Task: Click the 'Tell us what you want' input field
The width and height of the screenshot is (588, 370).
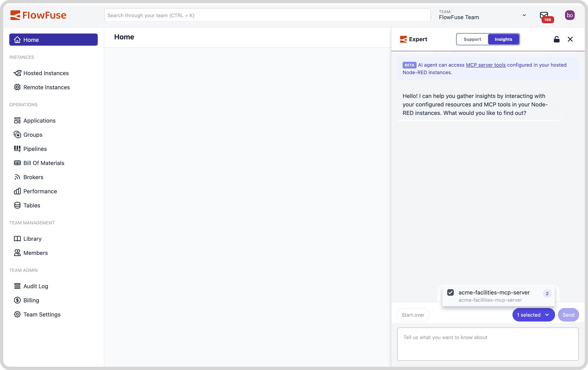Action: [488, 344]
